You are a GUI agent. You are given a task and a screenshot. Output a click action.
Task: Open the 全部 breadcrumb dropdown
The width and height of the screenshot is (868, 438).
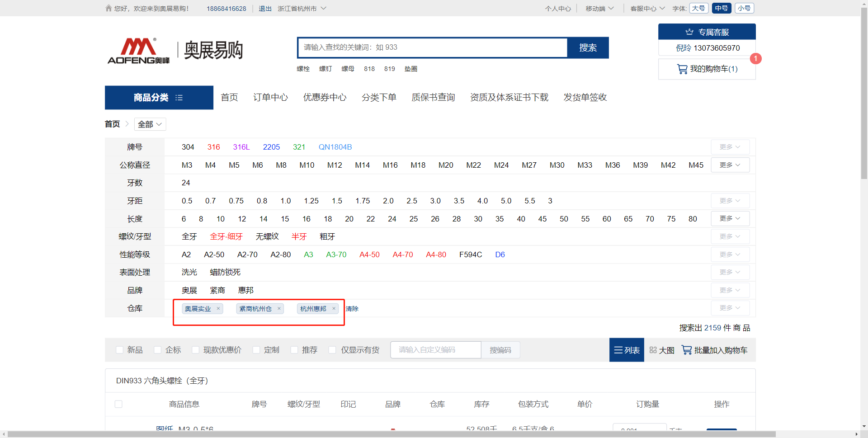click(x=150, y=124)
